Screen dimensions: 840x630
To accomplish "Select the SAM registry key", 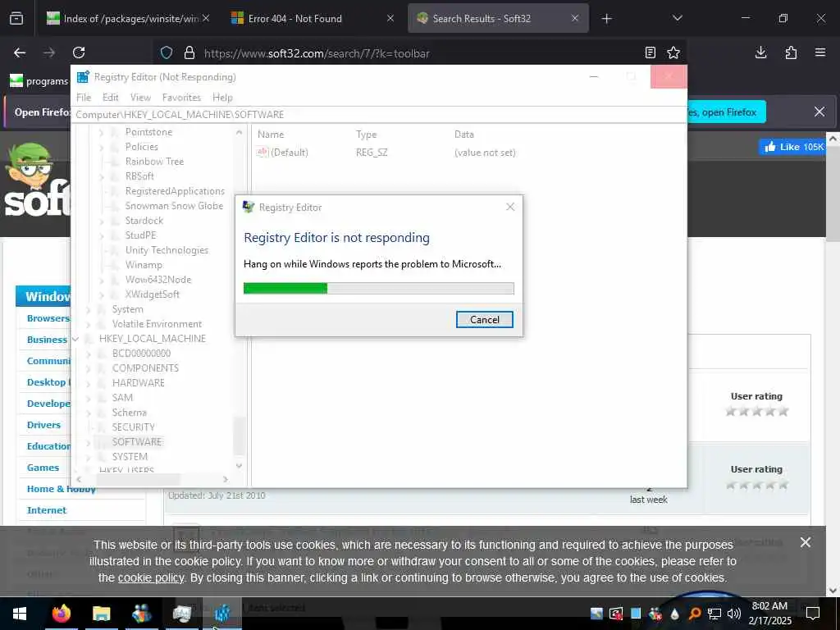I will (x=122, y=398).
